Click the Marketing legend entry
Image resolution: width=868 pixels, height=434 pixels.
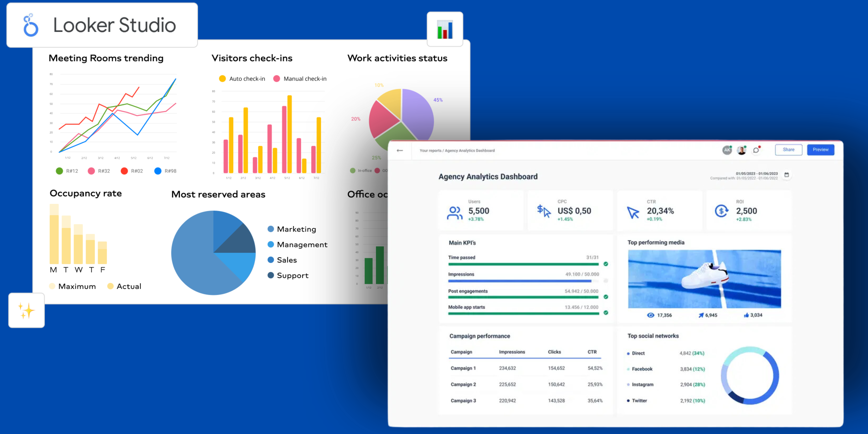tap(292, 229)
